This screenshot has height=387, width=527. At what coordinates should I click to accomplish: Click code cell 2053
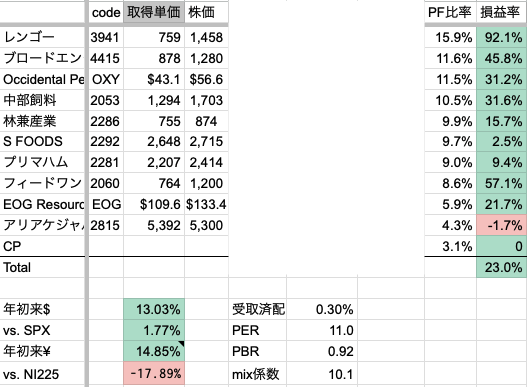click(x=106, y=100)
